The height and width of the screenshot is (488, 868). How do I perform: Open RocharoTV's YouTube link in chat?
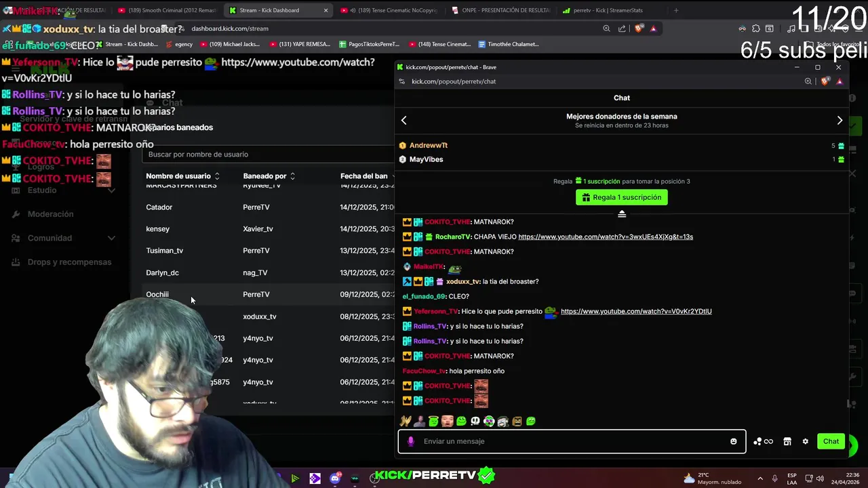point(606,237)
